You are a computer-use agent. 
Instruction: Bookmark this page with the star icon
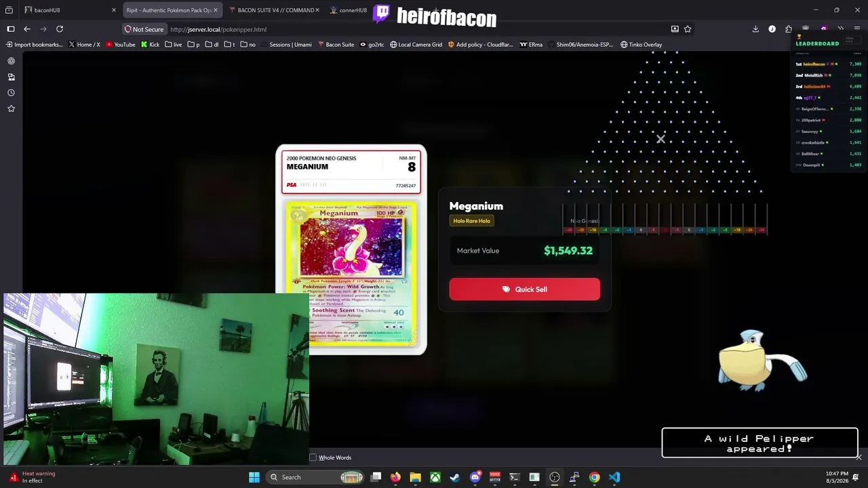click(688, 29)
